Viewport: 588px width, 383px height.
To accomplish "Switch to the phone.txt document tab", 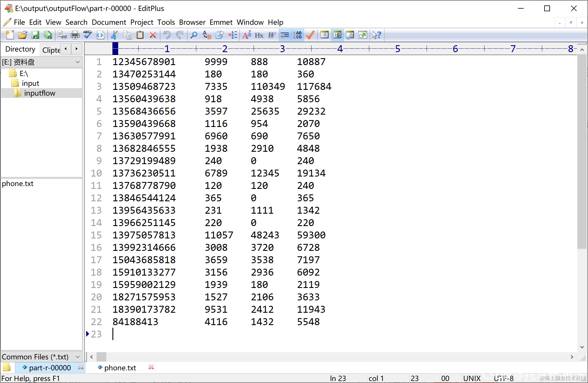I will (x=120, y=368).
